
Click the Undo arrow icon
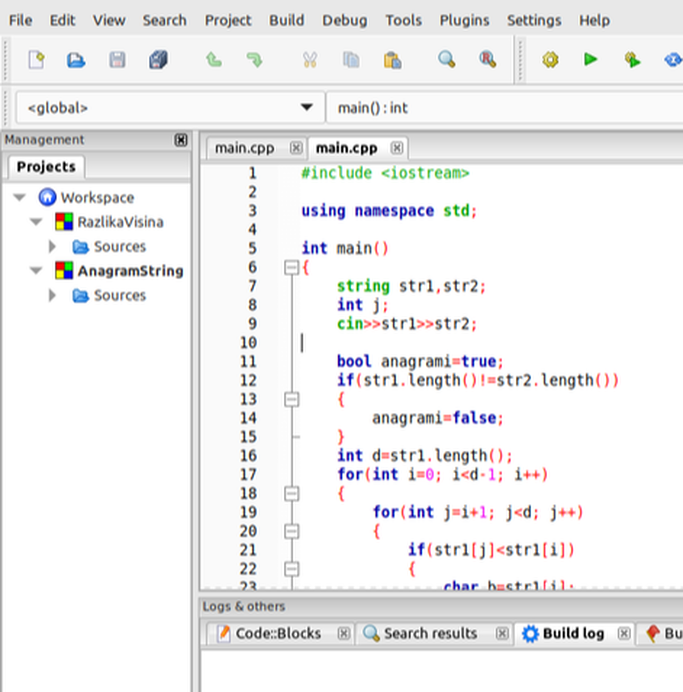tap(214, 60)
